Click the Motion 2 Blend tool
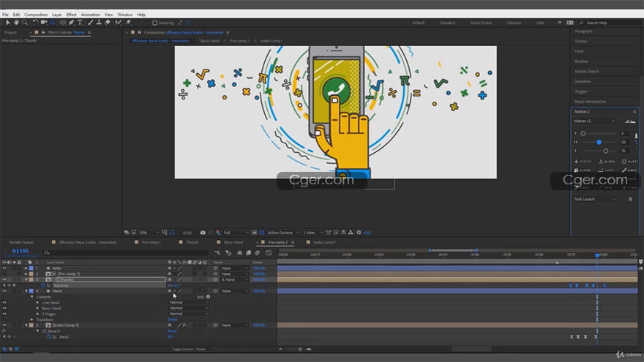The height and width of the screenshot is (362, 644). (x=607, y=162)
